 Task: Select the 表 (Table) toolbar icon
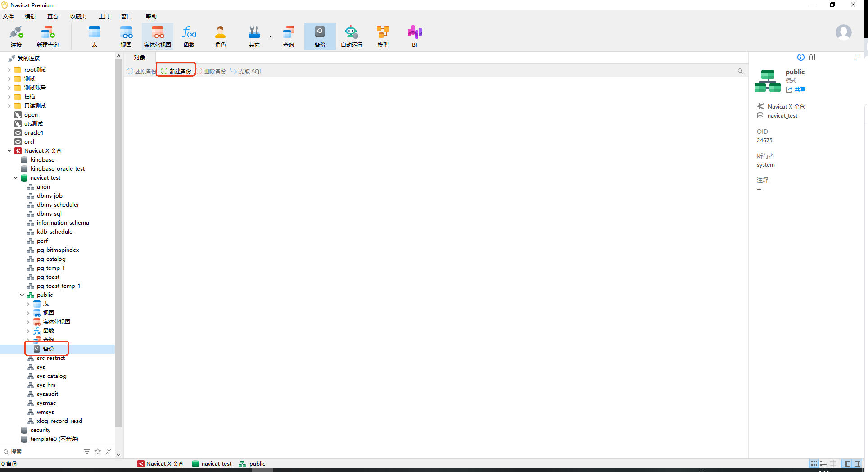tap(95, 36)
